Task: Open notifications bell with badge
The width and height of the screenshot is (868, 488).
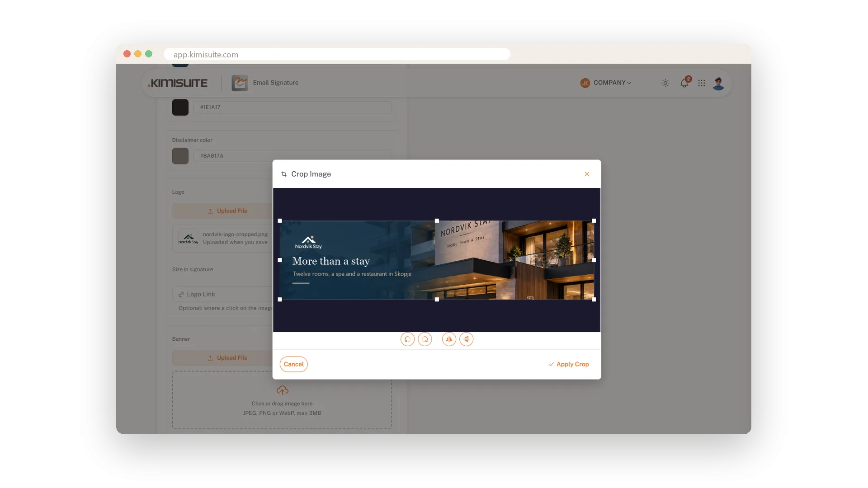Action: 685,82
